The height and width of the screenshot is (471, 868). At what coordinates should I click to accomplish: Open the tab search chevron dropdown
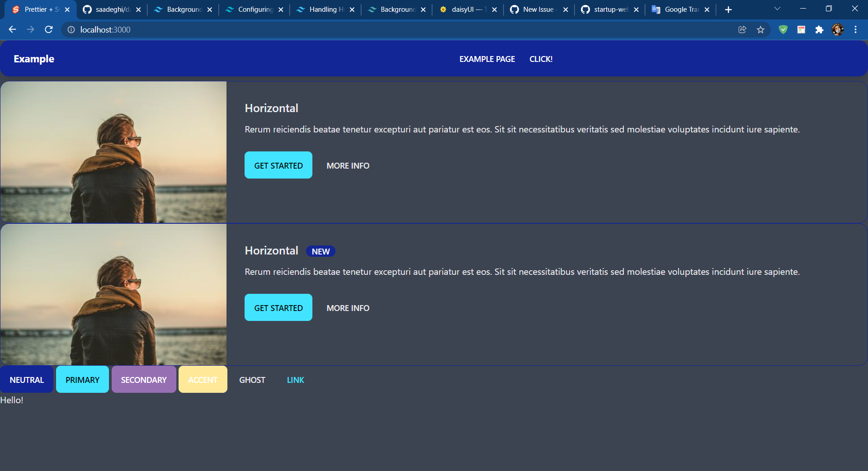point(777,9)
